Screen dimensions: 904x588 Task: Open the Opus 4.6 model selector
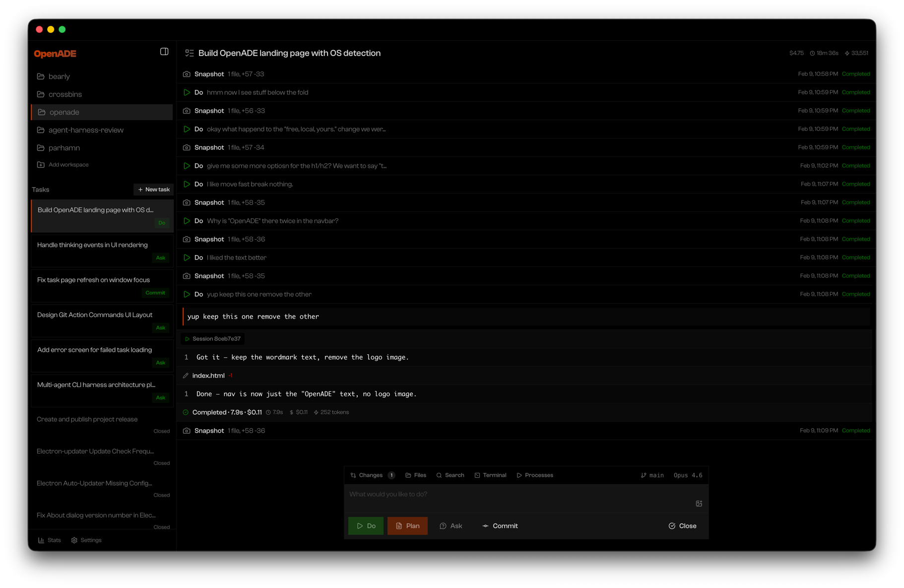(x=688, y=475)
